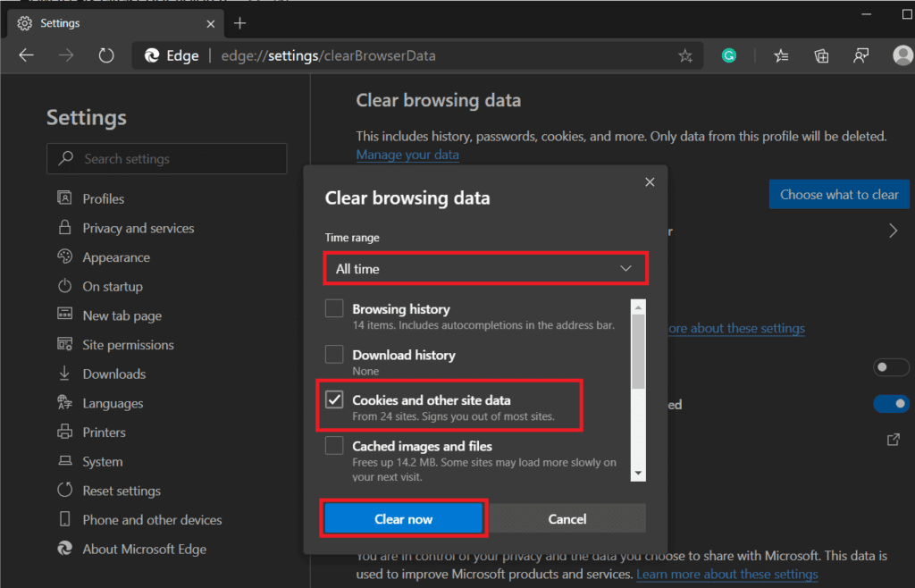The width and height of the screenshot is (915, 588).
Task: Uncheck Cookies and other site data
Action: click(x=334, y=399)
